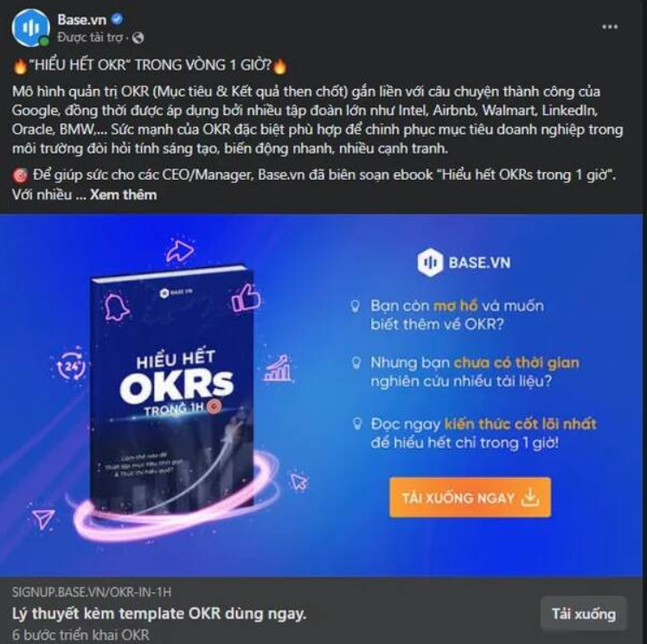Click the neon thumbs-up icon on book
Viewport: 647px width, 644px height.
click(246, 297)
